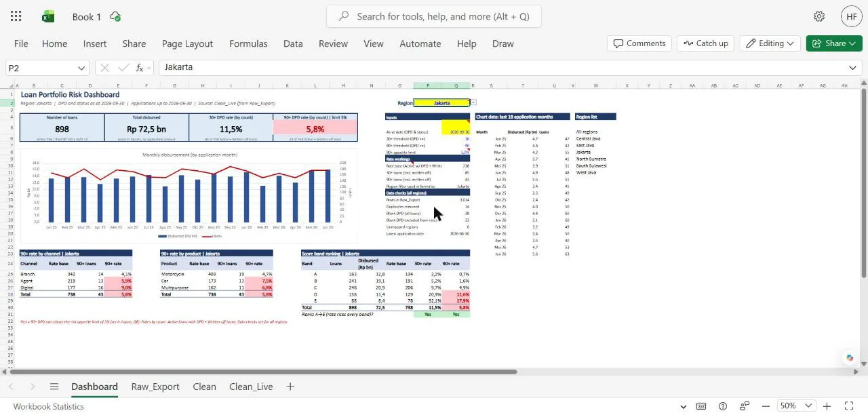868x413 pixels.
Task: Open Insert Function fx button
Action: pos(140,68)
